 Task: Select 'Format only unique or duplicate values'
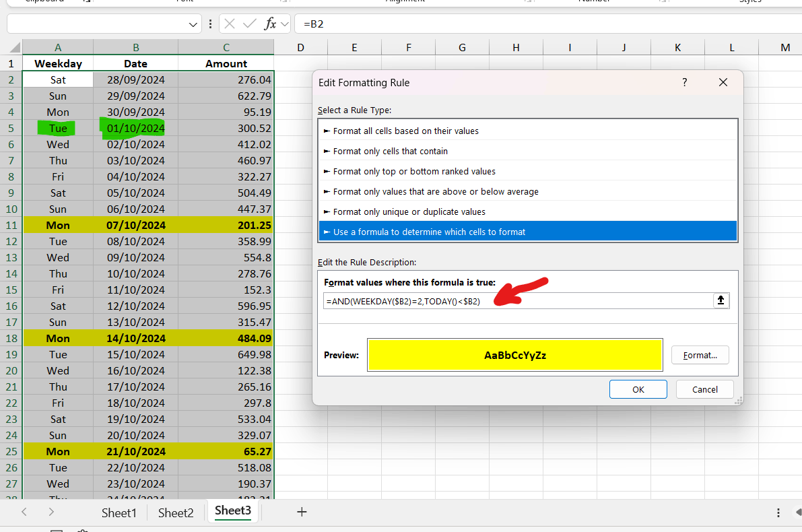point(527,211)
